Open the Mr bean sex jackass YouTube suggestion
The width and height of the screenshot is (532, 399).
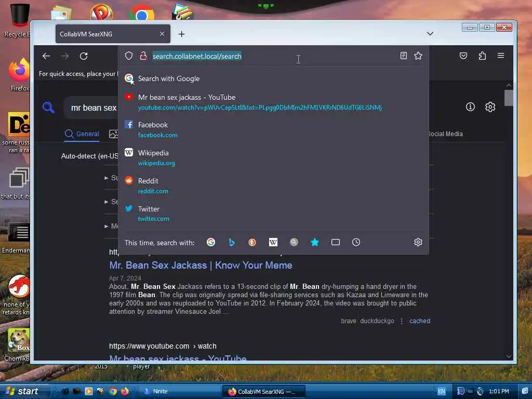pyautogui.click(x=273, y=102)
